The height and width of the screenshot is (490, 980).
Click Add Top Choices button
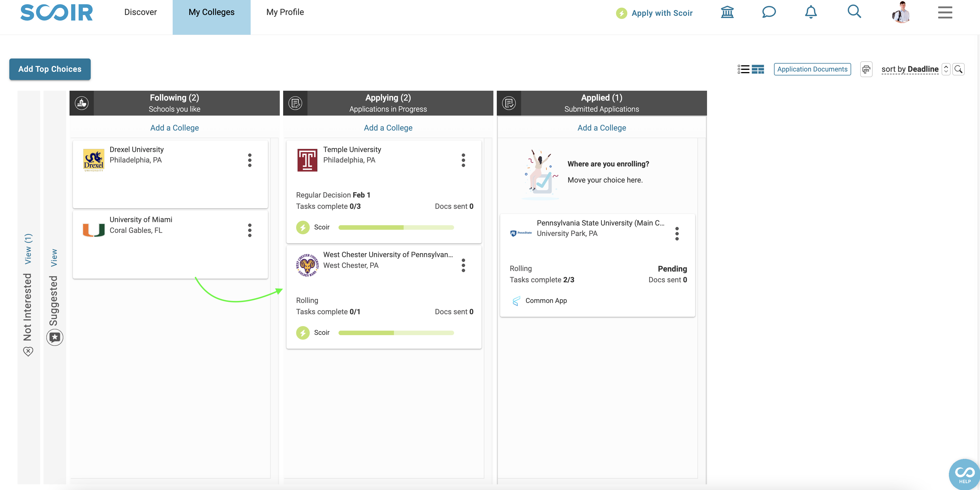(x=50, y=69)
